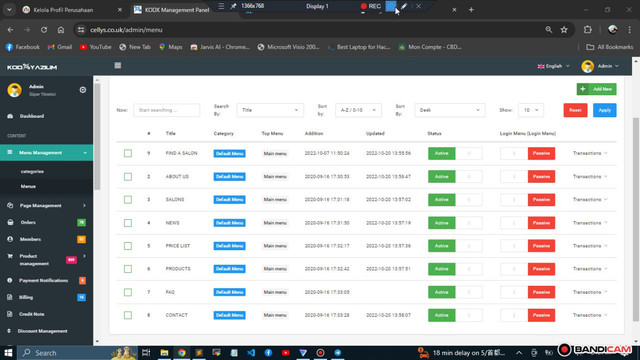Open the Facebook bookmark

point(23,47)
